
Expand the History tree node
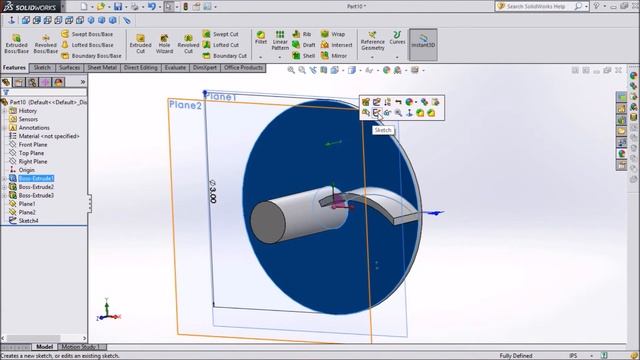point(4,111)
